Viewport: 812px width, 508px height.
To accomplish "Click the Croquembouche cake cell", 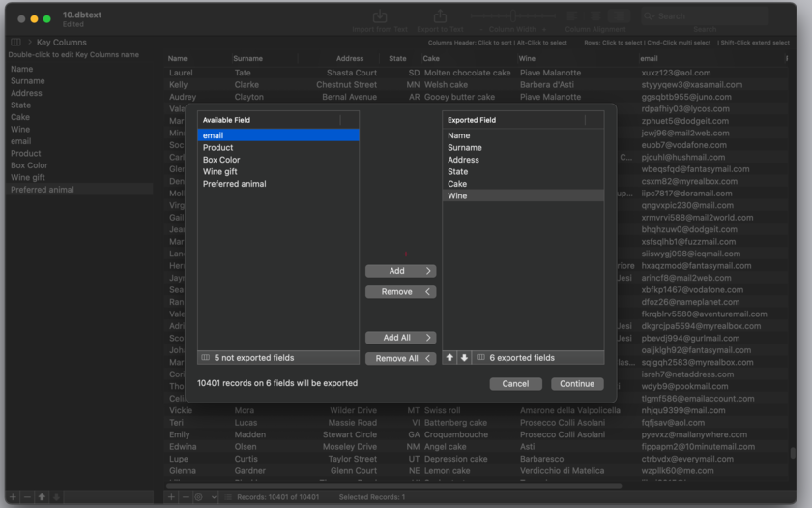I will pos(456,434).
